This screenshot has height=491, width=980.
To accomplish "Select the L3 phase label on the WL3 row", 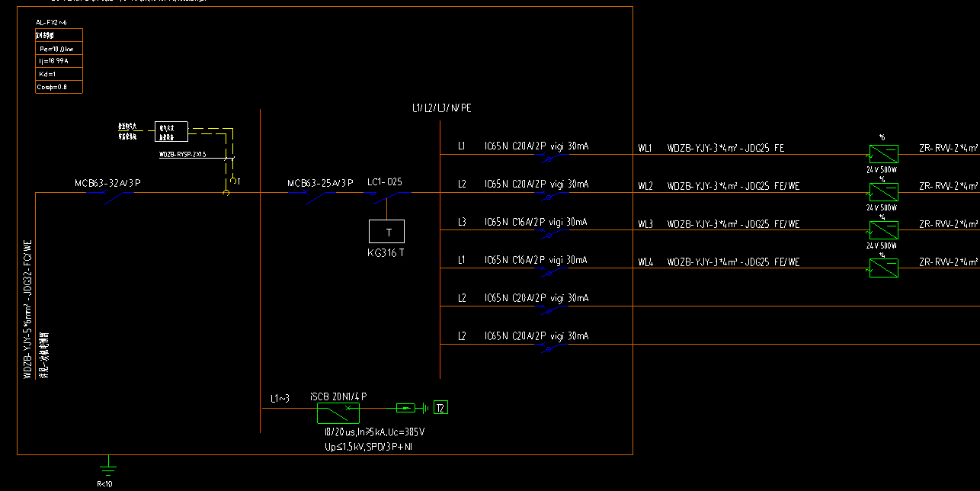I will coord(462,222).
